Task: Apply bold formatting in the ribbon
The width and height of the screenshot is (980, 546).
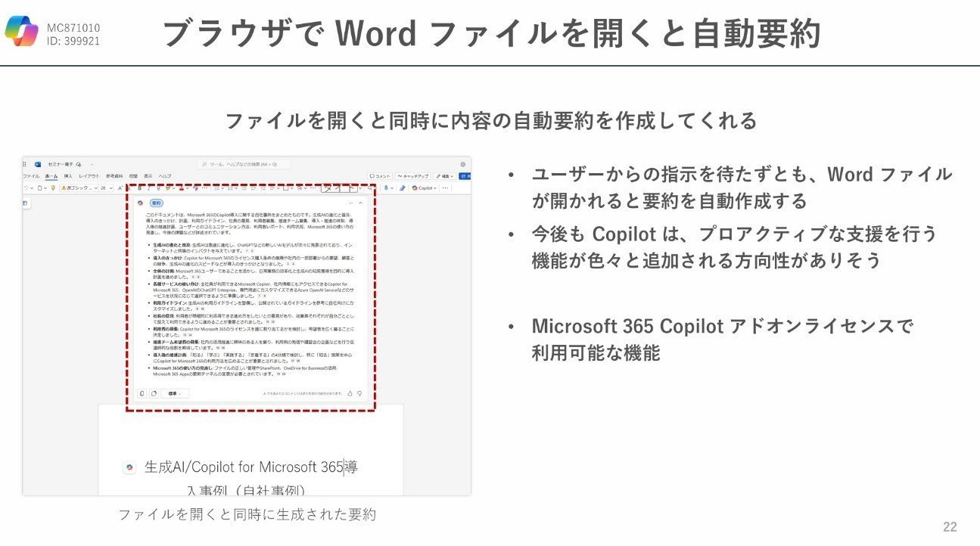Action: click(140, 188)
